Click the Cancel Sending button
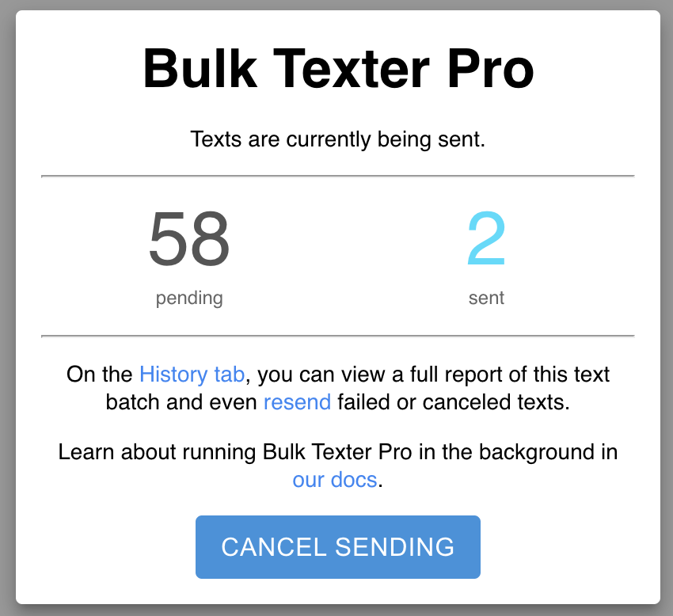 coord(337,547)
